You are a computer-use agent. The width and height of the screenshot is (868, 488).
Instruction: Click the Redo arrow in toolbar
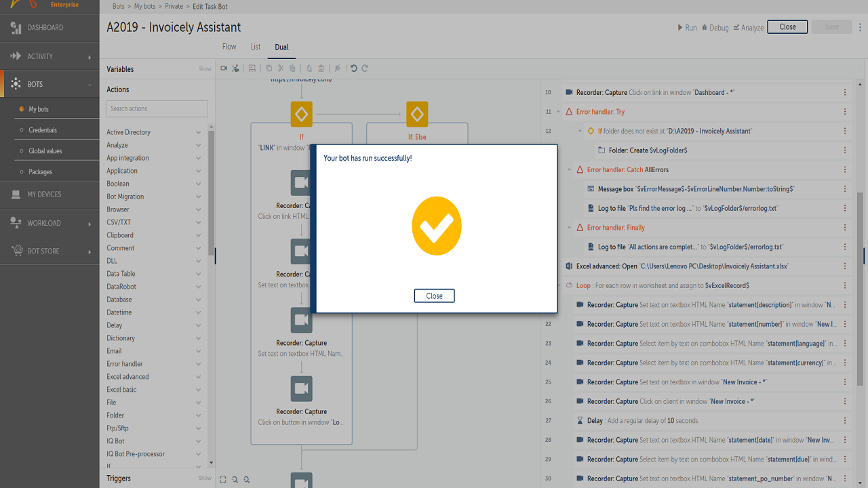(365, 68)
